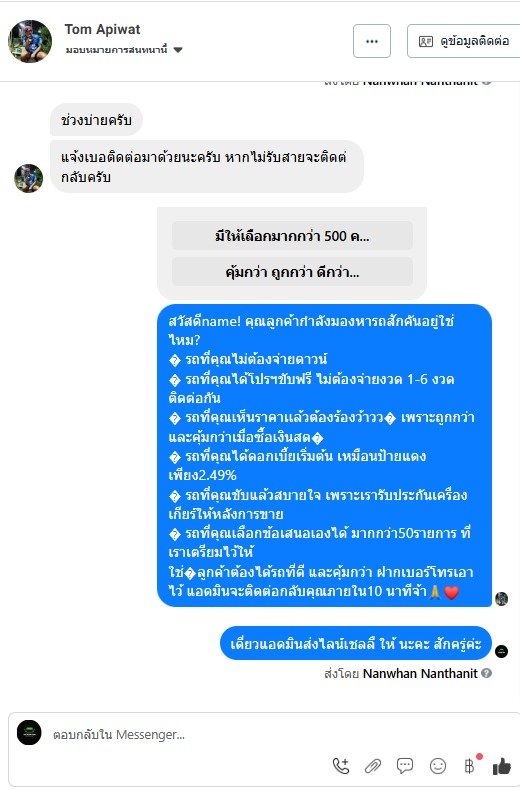Viewport: 520px width, 790px height.
Task: Expand the assign conversation dropdown arrow
Action: point(178,50)
